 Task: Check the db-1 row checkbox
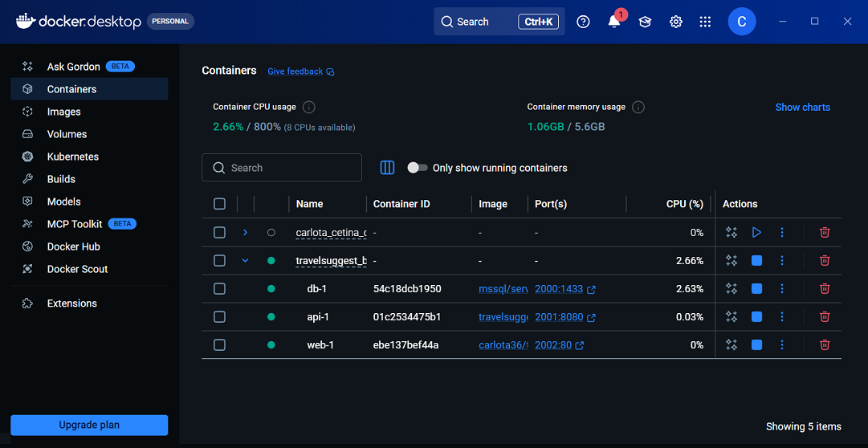click(219, 288)
